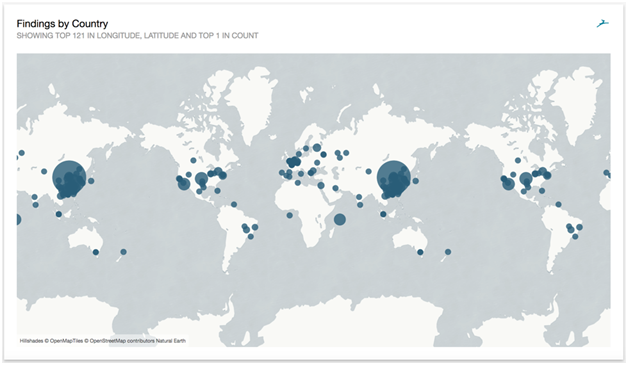Open the OpenMapTiles attribution link
This screenshot has width=631, height=365.
tap(66, 341)
